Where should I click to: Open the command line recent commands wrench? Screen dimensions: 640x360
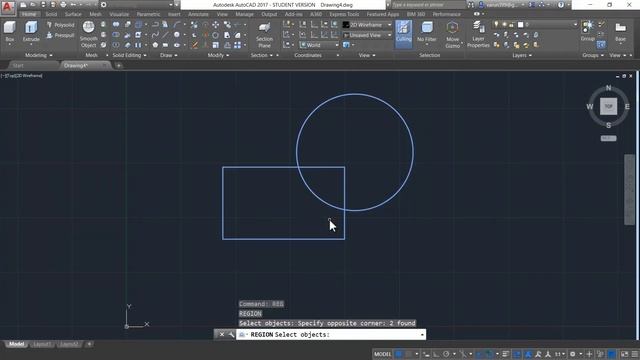pos(231,335)
